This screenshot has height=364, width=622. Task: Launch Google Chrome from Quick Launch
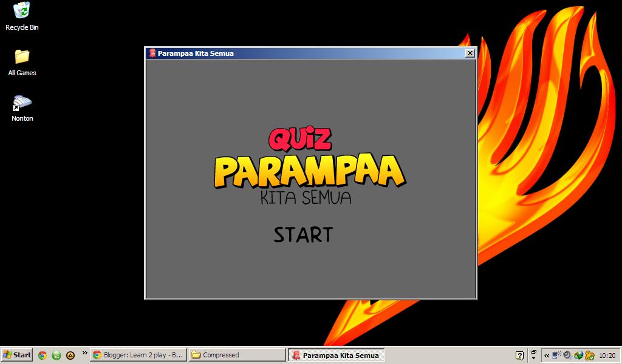[x=42, y=355]
